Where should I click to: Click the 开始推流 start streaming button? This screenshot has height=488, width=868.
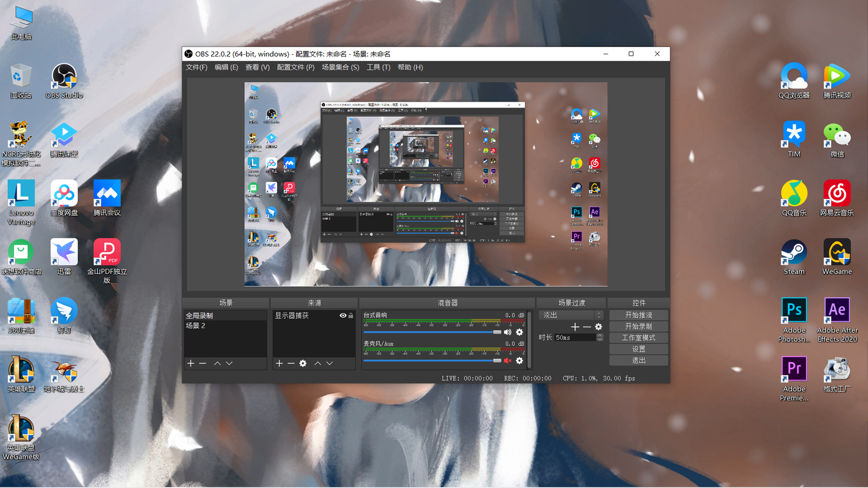638,314
